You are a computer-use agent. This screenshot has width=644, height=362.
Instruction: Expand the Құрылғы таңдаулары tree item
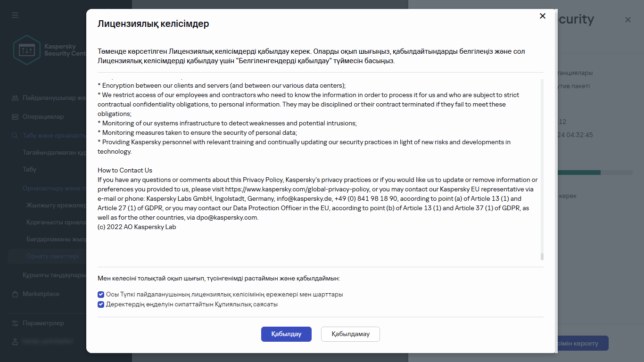pos(52,275)
